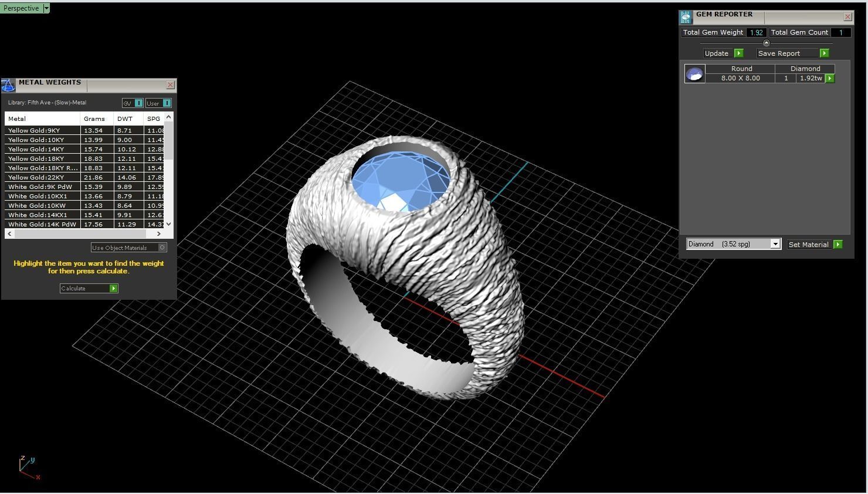The image size is (868, 494).
Task: Select the White Gold:10KW row
Action: point(84,205)
